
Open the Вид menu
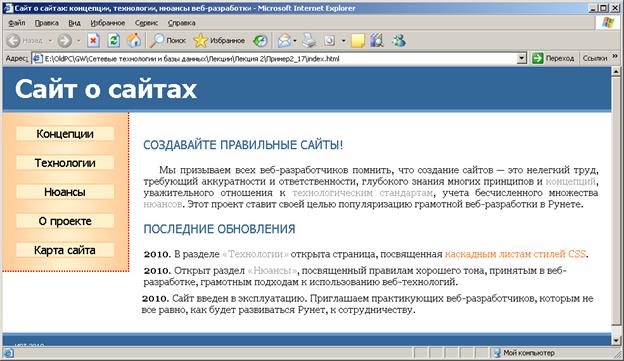tap(74, 23)
